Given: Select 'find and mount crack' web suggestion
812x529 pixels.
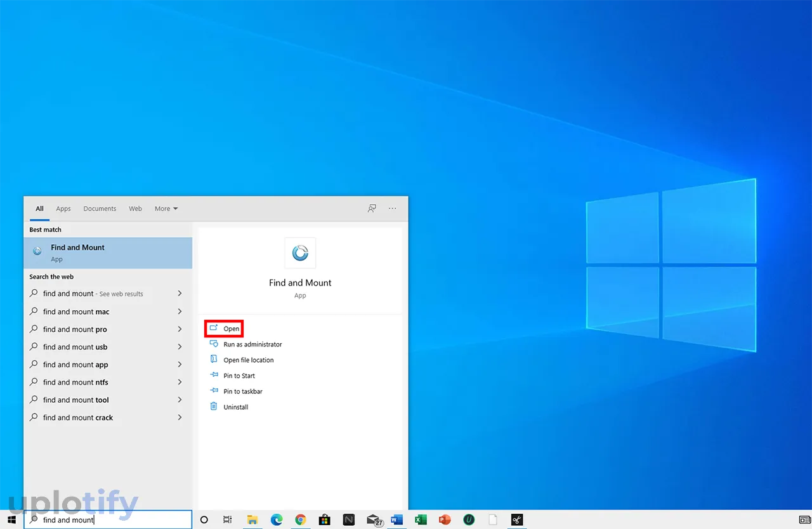Looking at the screenshot, I should [x=108, y=418].
